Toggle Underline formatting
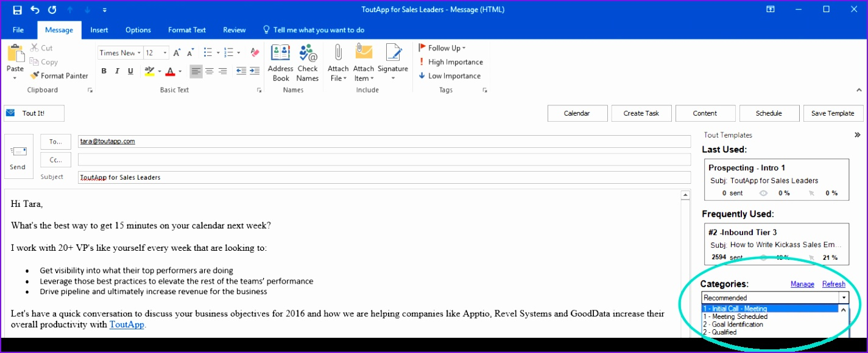 130,71
